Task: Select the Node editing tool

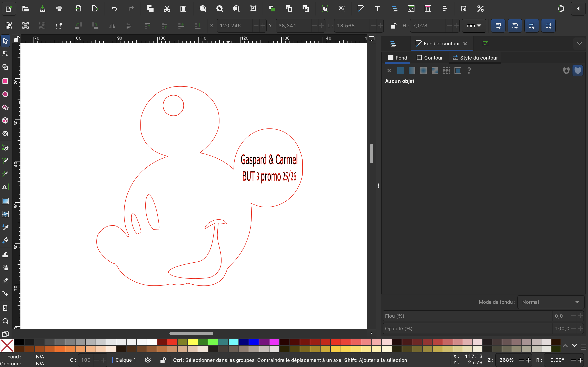Action: pyautogui.click(x=5, y=54)
